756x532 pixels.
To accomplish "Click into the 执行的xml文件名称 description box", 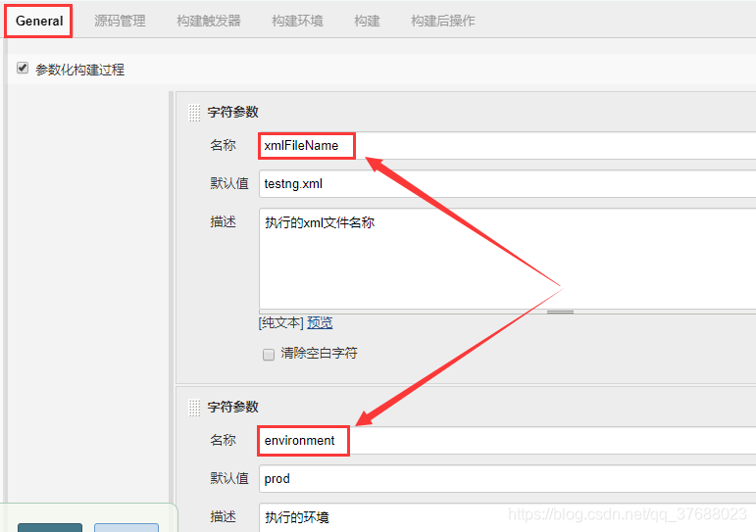I will (507, 259).
